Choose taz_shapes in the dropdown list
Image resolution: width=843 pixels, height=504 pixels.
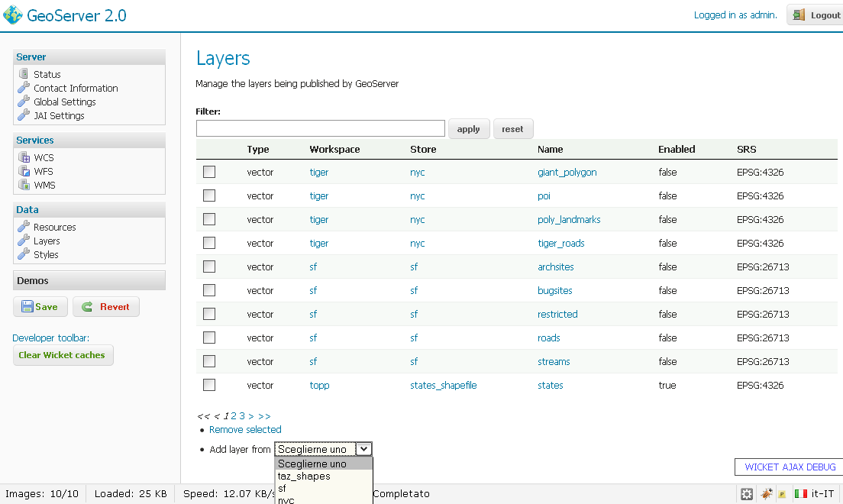pyautogui.click(x=324, y=476)
